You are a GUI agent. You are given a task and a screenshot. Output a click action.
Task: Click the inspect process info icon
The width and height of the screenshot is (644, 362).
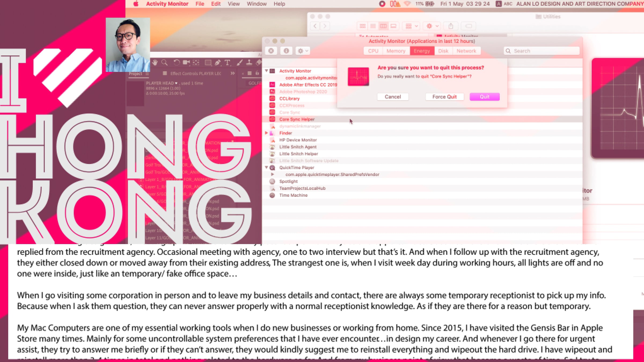[x=286, y=51]
